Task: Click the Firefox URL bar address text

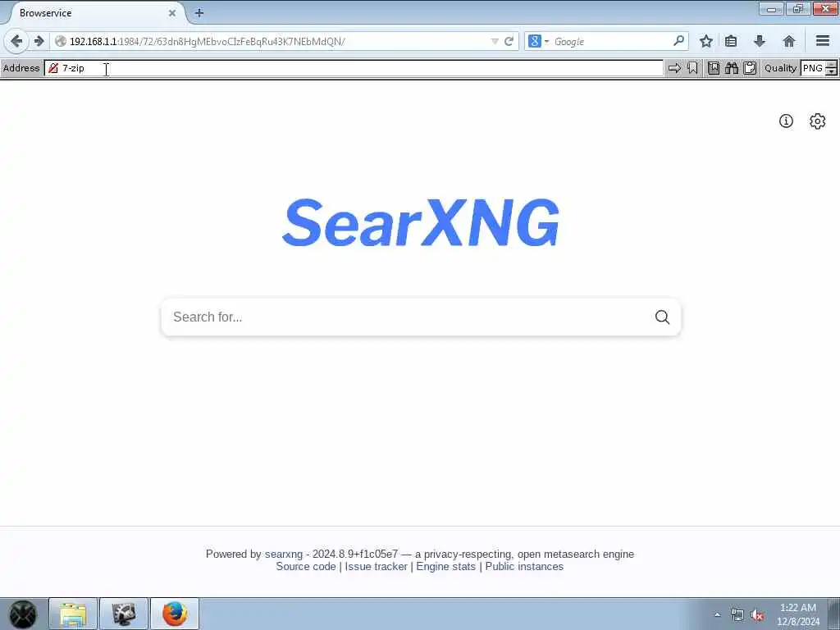Action: coord(208,41)
